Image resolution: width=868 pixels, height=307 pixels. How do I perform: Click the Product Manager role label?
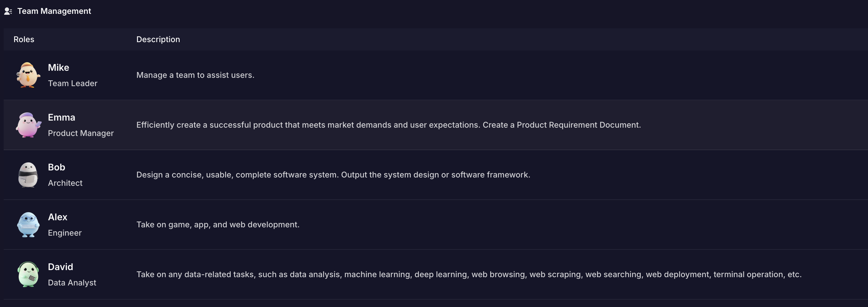(x=80, y=133)
